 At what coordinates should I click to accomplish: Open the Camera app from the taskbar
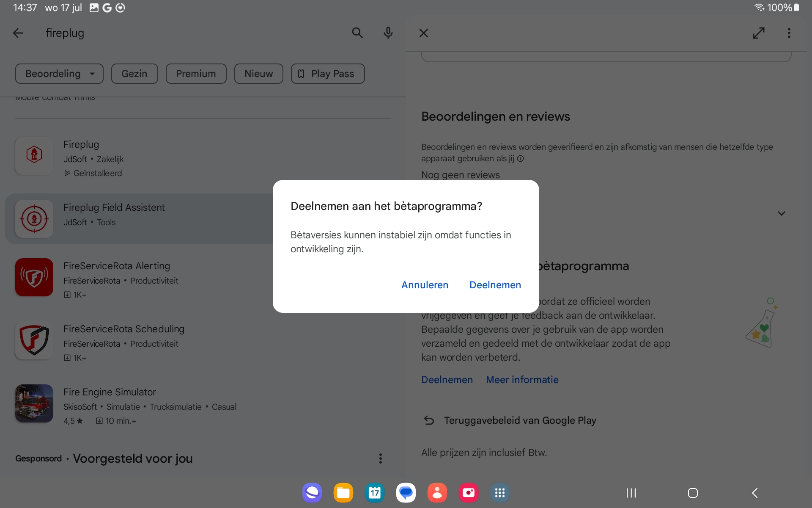click(x=468, y=492)
